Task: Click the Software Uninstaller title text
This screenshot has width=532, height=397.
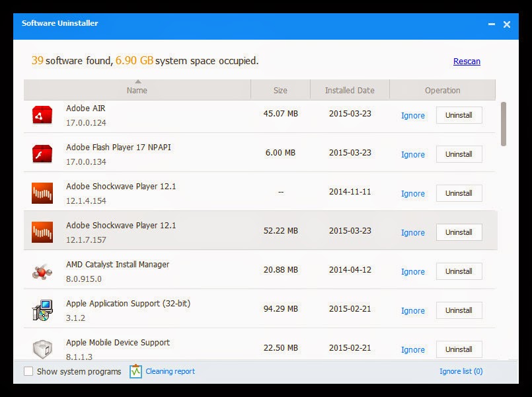Action: (59, 23)
